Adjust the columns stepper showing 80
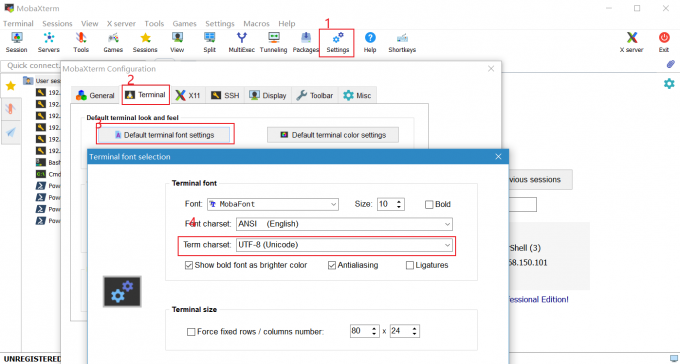 click(374, 331)
